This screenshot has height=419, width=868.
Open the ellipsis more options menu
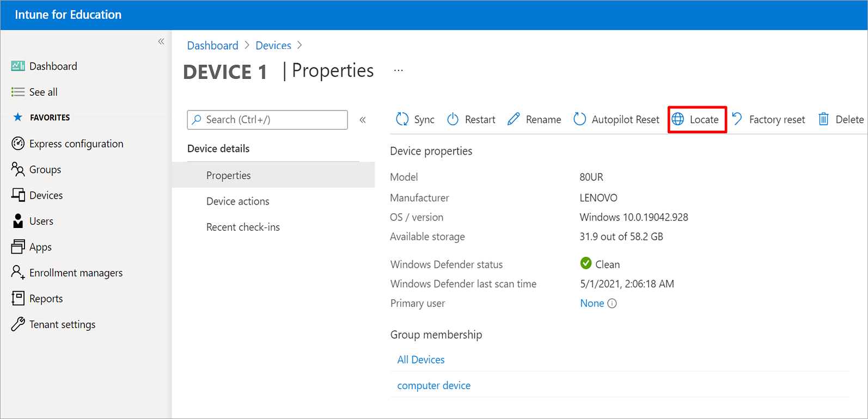[x=399, y=70]
